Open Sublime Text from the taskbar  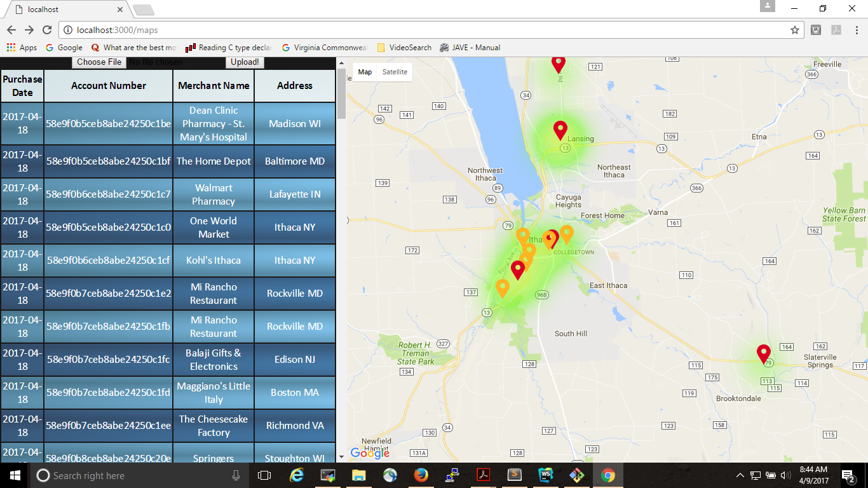click(515, 475)
